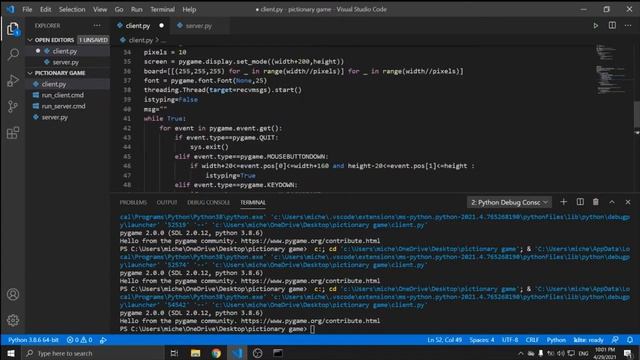The height and width of the screenshot is (360, 640).
Task: Open Windows Start menu
Action: 11,353
